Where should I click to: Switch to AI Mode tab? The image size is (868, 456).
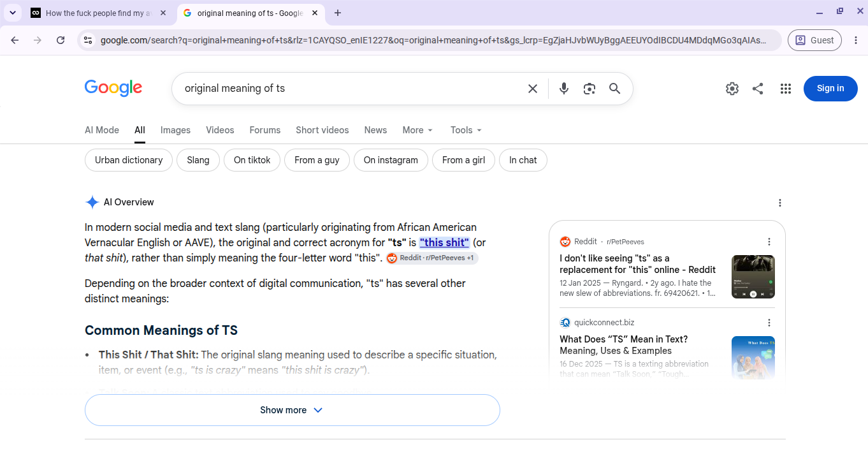[x=102, y=130]
